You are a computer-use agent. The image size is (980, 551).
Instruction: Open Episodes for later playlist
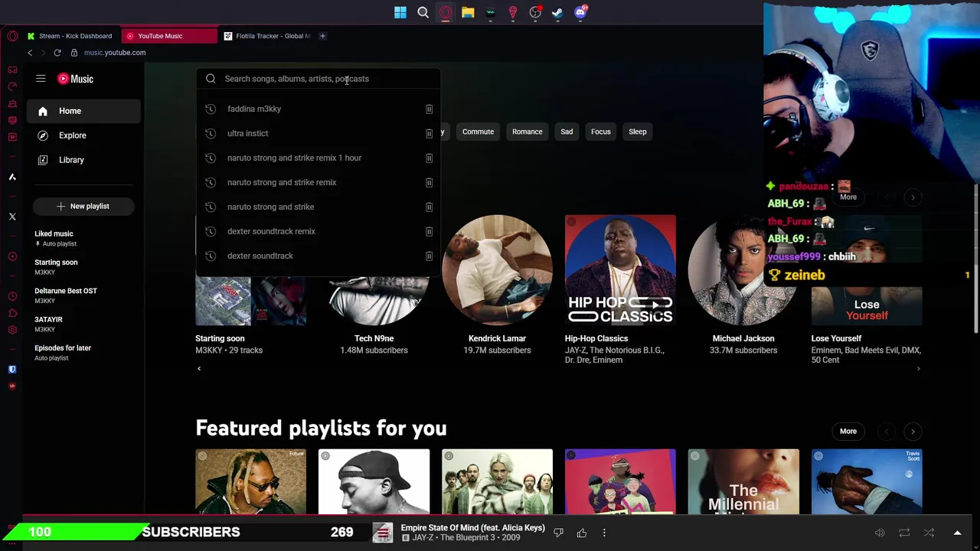point(84,353)
